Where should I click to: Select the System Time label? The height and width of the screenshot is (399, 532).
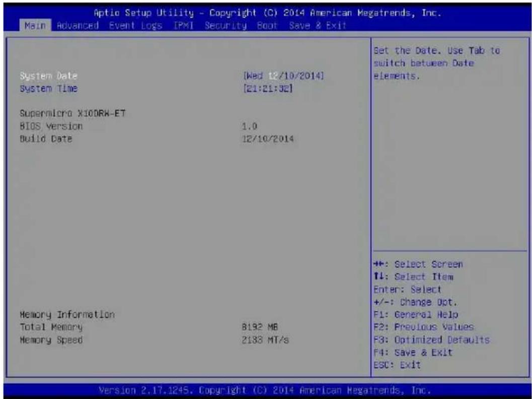[x=48, y=89]
